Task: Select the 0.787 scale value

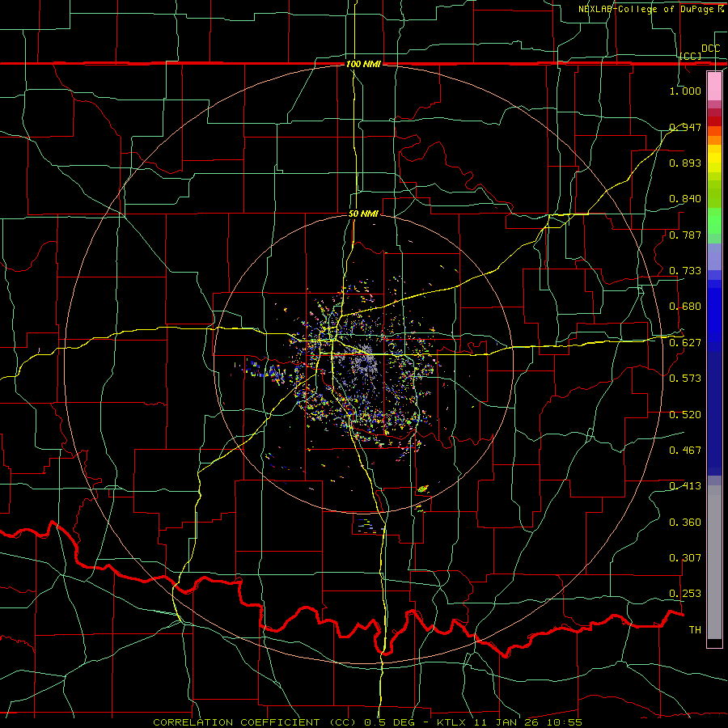Action: (x=685, y=235)
